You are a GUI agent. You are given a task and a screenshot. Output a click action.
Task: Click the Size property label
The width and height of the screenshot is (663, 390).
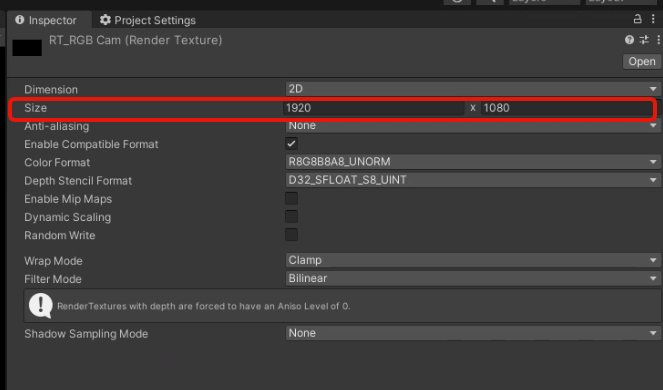click(36, 108)
